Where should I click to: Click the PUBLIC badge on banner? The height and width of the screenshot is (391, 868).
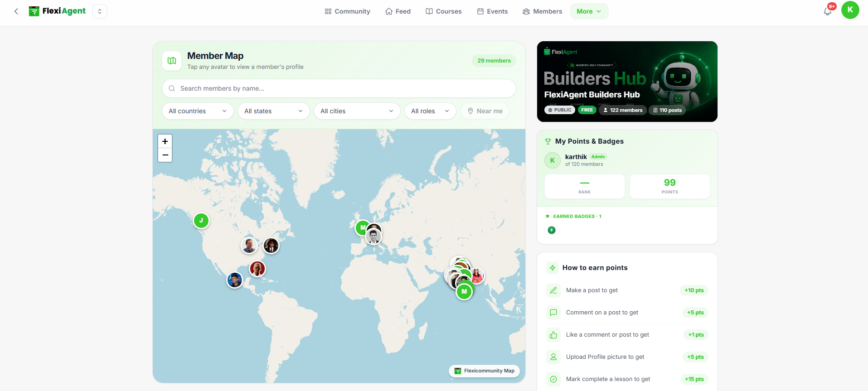pyautogui.click(x=560, y=110)
